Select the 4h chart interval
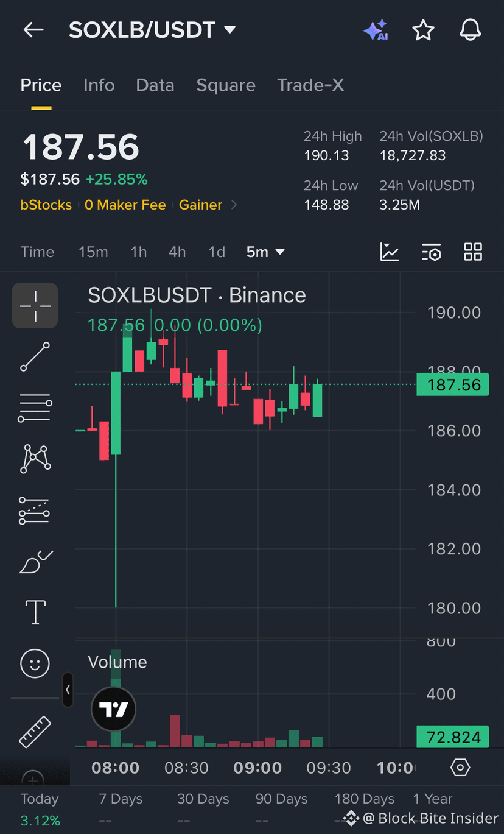Viewport: 504px width, 834px height. click(x=177, y=252)
